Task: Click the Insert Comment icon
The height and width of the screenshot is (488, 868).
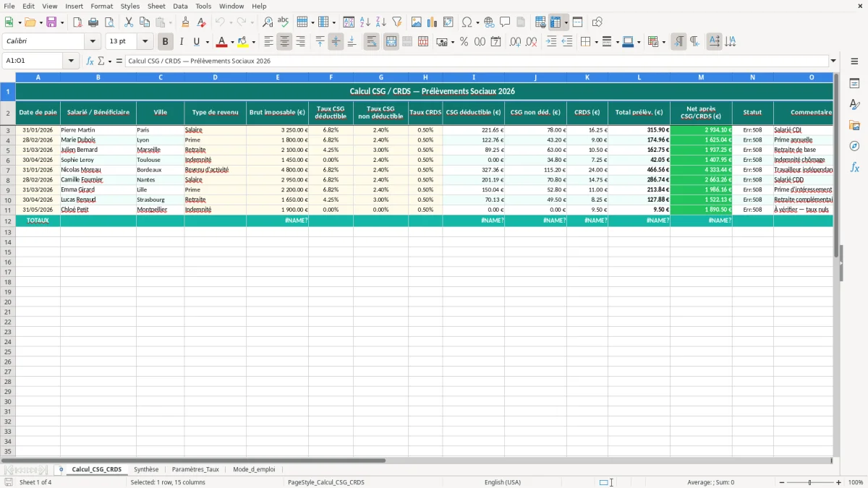Action: [x=505, y=22]
